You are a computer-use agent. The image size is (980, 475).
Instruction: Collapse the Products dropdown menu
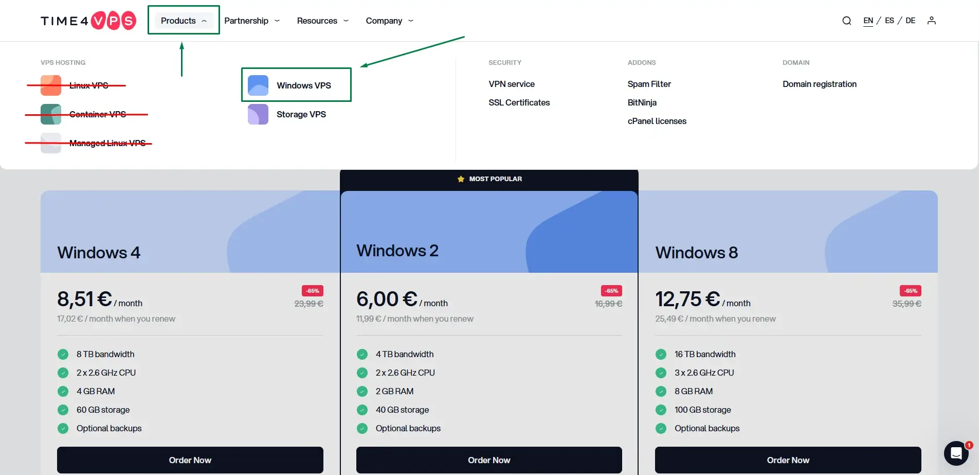pos(184,21)
